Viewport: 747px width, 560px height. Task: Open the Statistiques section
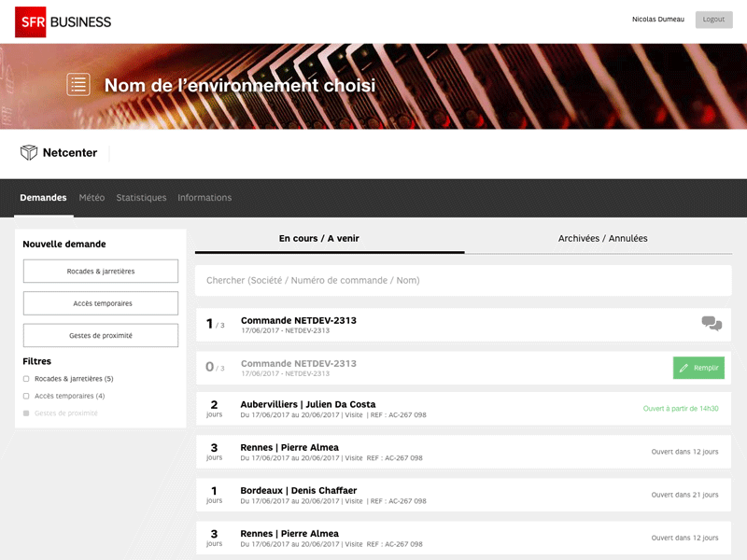coord(141,197)
